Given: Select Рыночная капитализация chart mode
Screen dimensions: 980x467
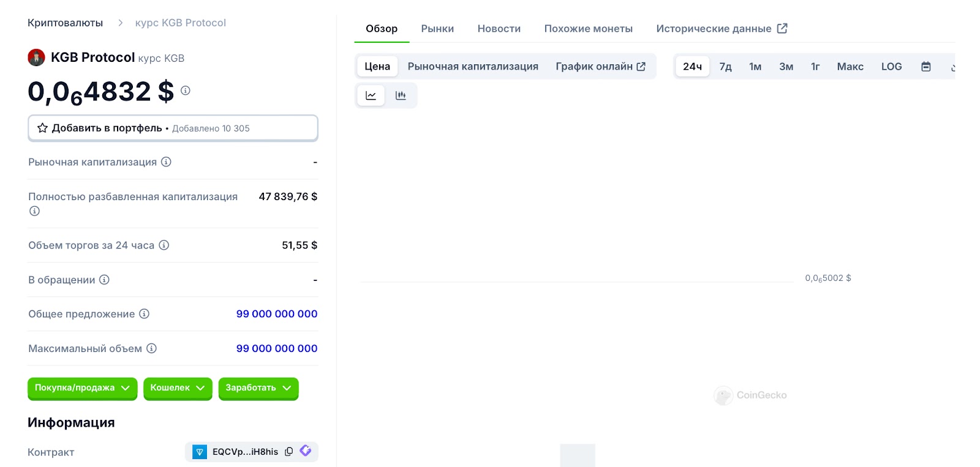Looking at the screenshot, I should [473, 66].
